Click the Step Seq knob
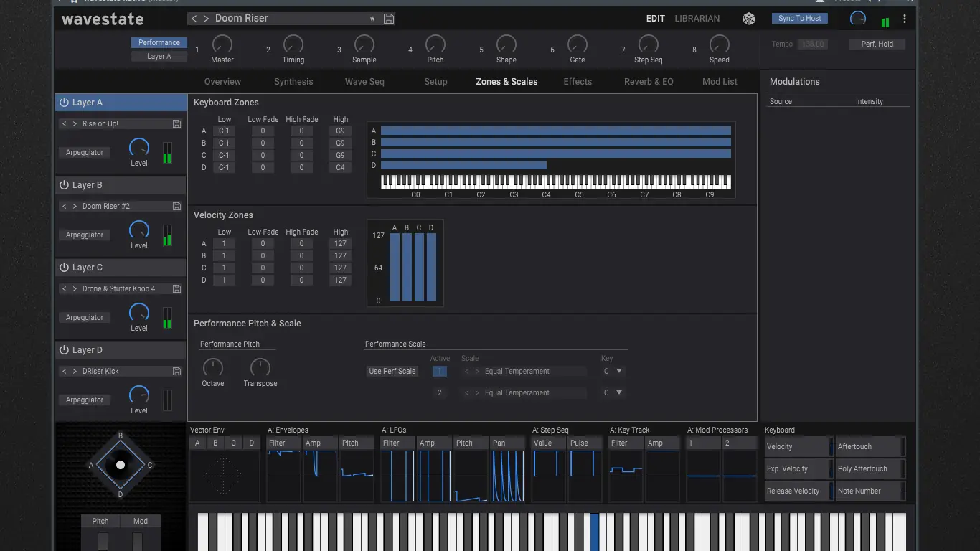The width and height of the screenshot is (980, 551). point(649,44)
